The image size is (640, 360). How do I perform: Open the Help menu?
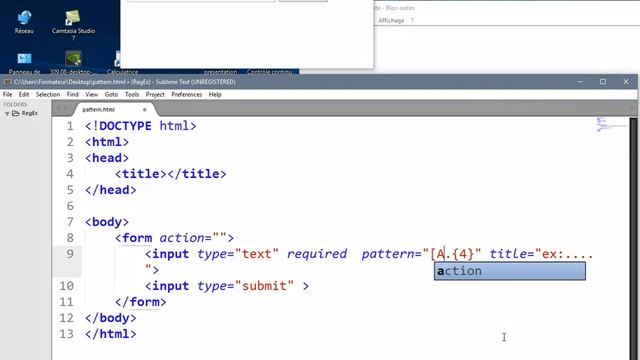coord(215,94)
